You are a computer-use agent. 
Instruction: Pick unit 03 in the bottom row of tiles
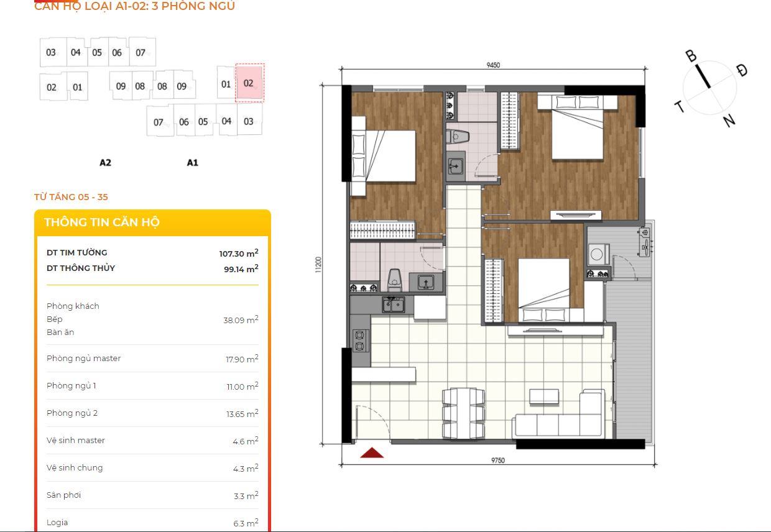(249, 121)
